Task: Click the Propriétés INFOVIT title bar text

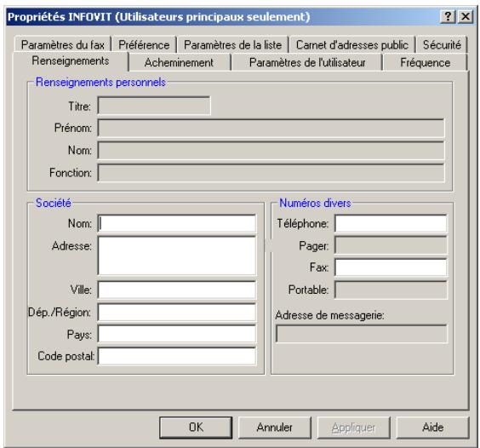Action: point(158,16)
